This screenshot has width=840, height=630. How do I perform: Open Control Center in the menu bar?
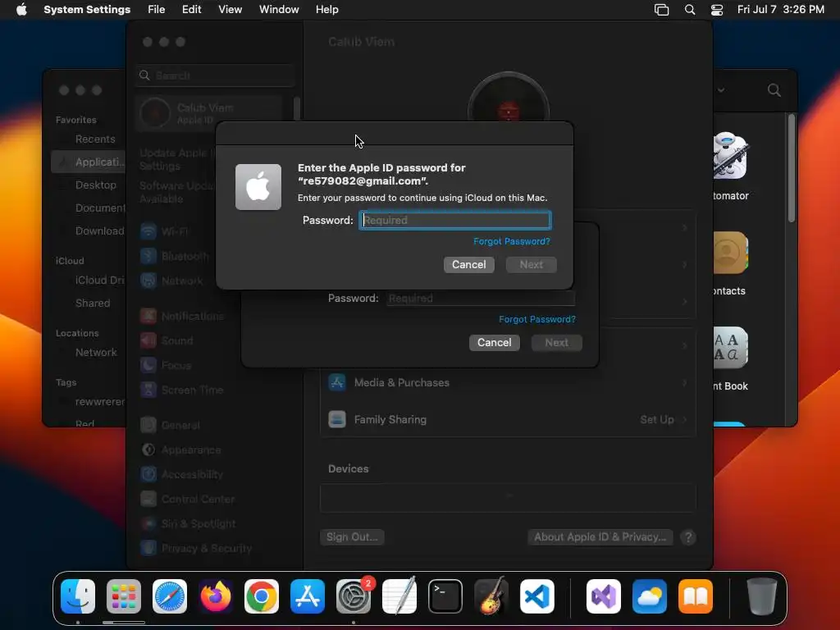[x=717, y=10]
